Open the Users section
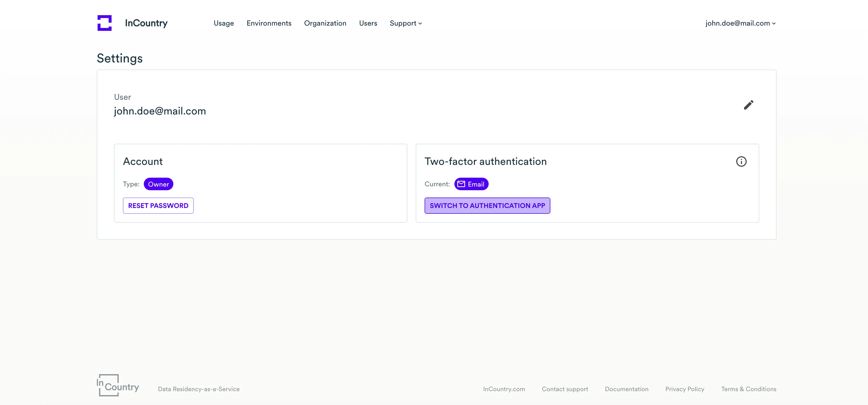Image resolution: width=868 pixels, height=405 pixels. [x=368, y=23]
